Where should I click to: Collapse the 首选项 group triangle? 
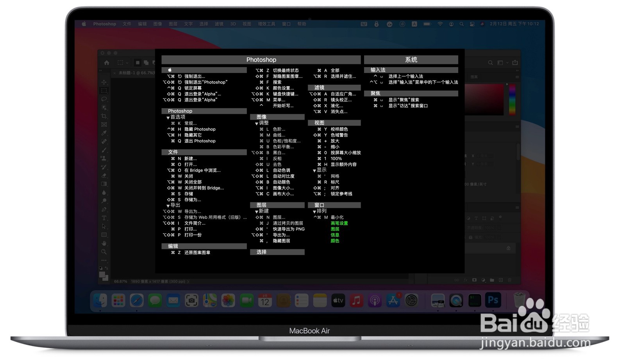tap(168, 117)
